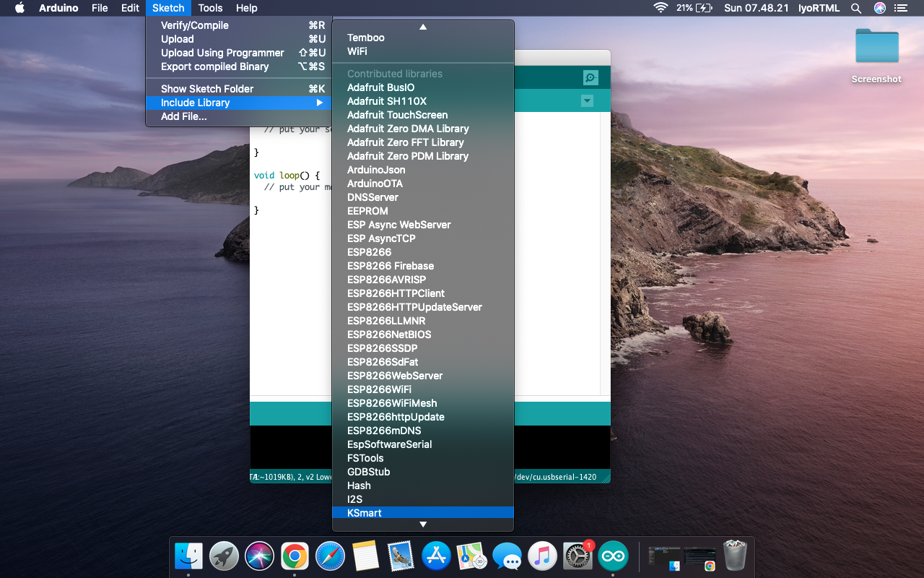The image size is (924, 578).
Task: Open the Tools menu
Action: pyautogui.click(x=210, y=8)
